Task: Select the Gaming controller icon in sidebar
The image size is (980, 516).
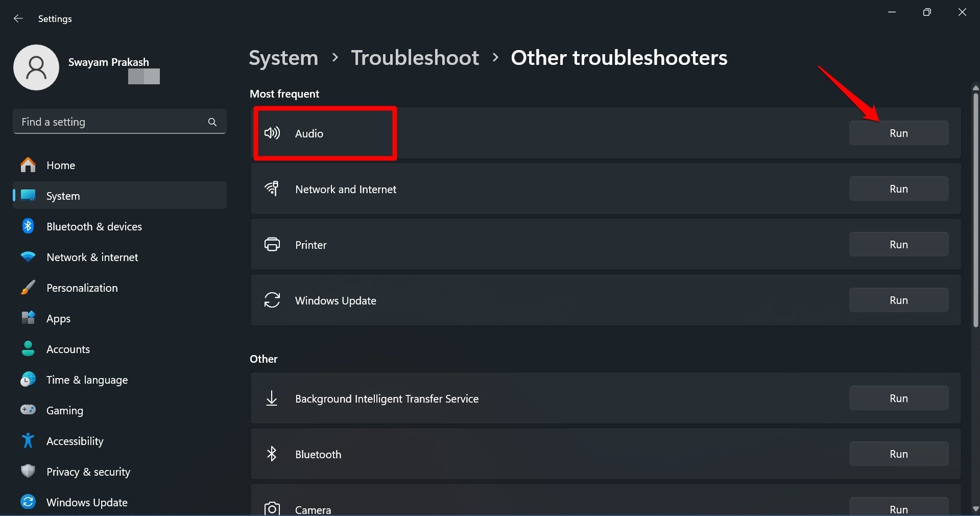Action: pyautogui.click(x=28, y=410)
